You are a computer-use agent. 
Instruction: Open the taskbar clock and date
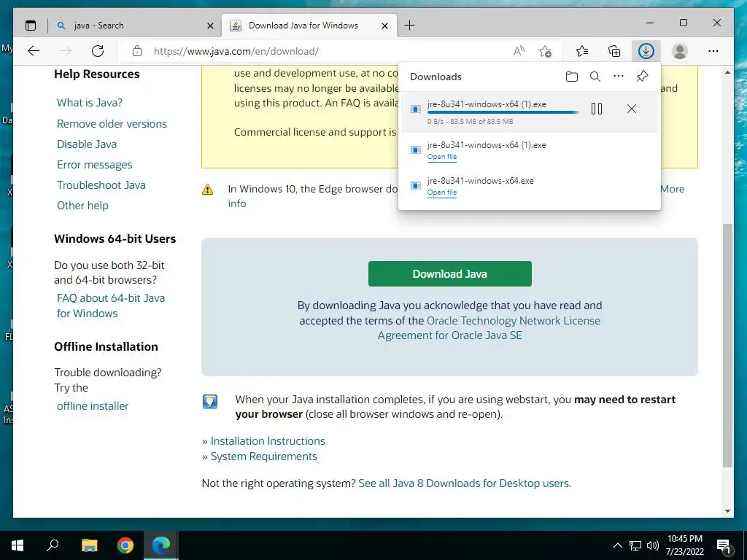click(x=684, y=545)
